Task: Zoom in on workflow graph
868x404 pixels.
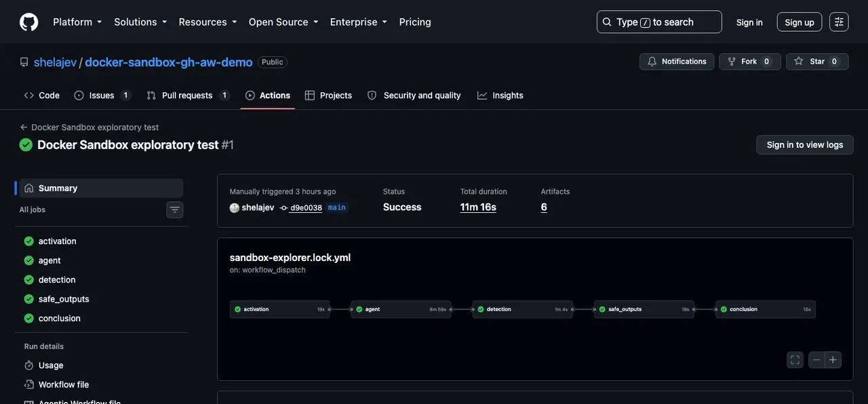Action: 833,360
